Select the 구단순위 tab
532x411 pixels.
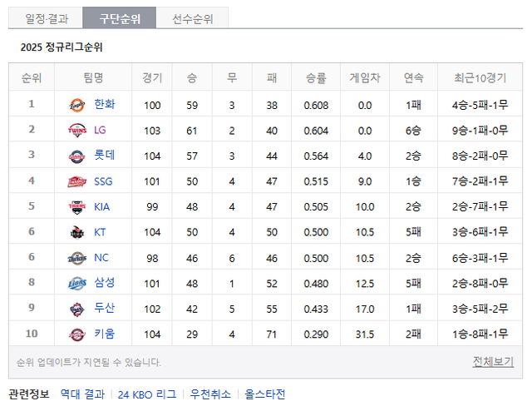(x=120, y=18)
